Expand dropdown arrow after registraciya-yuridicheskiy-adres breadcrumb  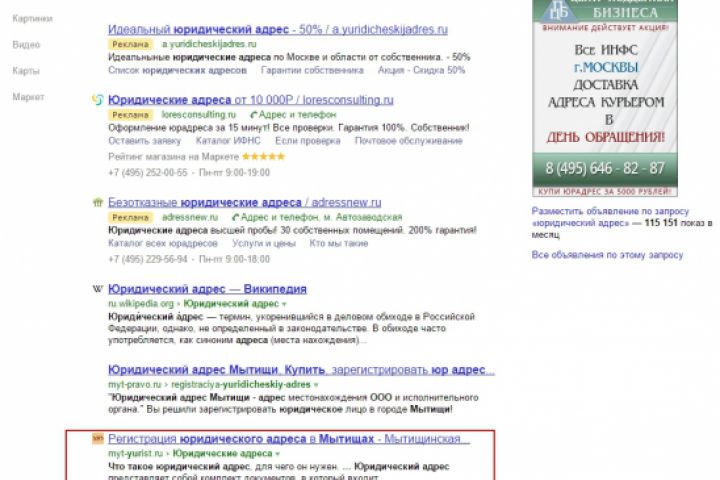point(316,385)
